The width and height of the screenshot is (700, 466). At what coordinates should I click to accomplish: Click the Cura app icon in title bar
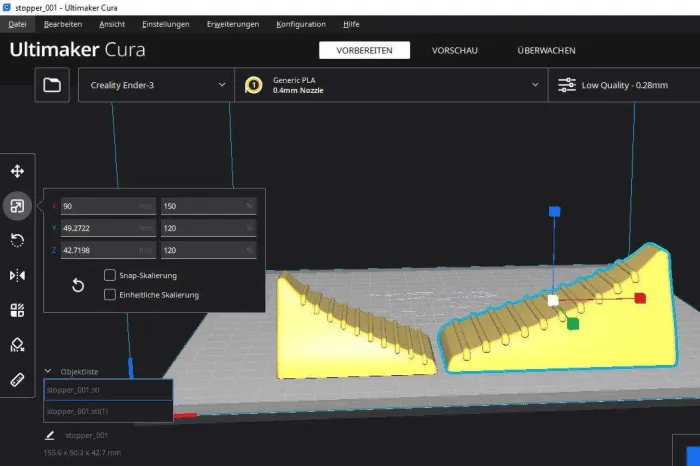tap(6, 8)
